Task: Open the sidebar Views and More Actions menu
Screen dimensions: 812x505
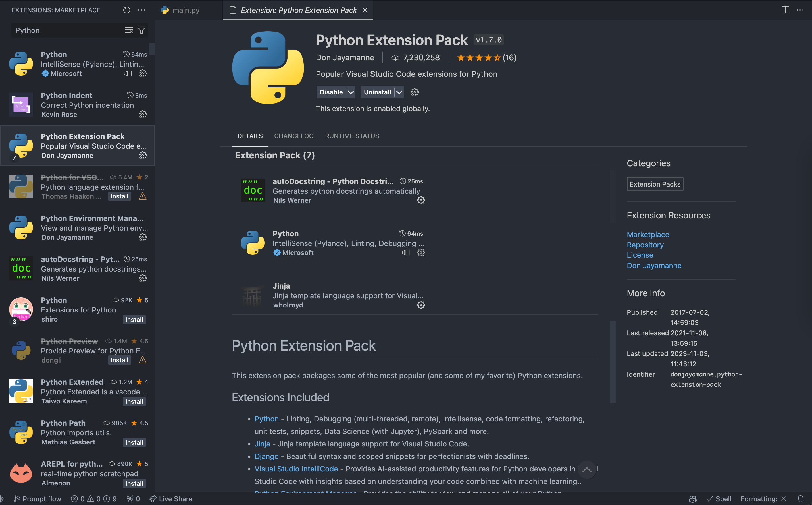Action: coord(141,10)
